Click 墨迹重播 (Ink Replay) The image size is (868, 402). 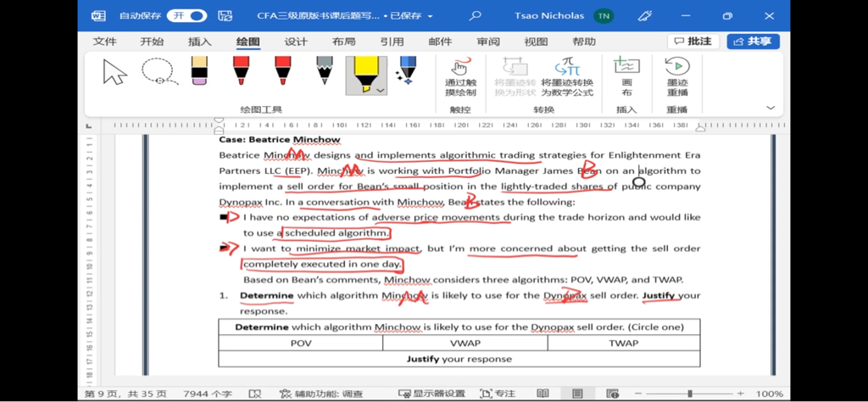pos(677,77)
